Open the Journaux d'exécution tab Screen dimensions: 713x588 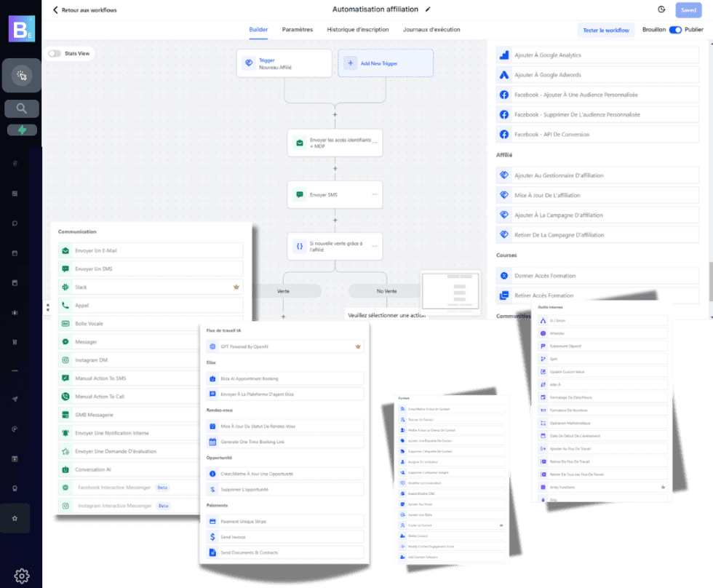[x=431, y=30]
